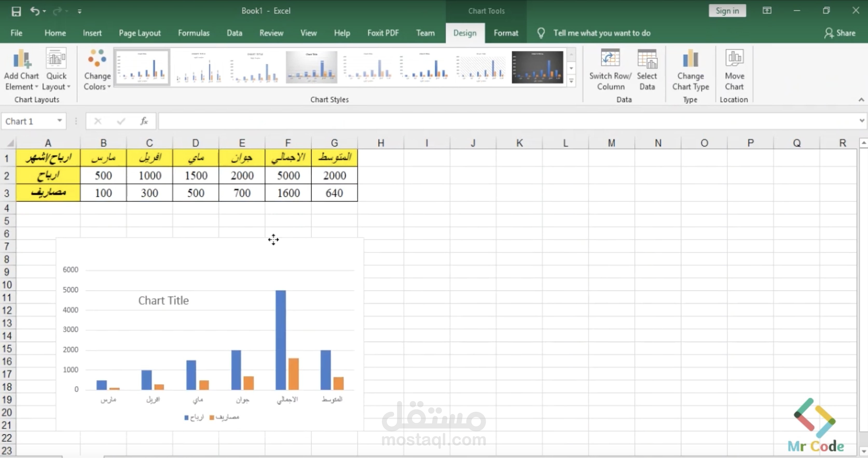The width and height of the screenshot is (868, 458).
Task: Apply the gray background chart style
Action: 311,67
